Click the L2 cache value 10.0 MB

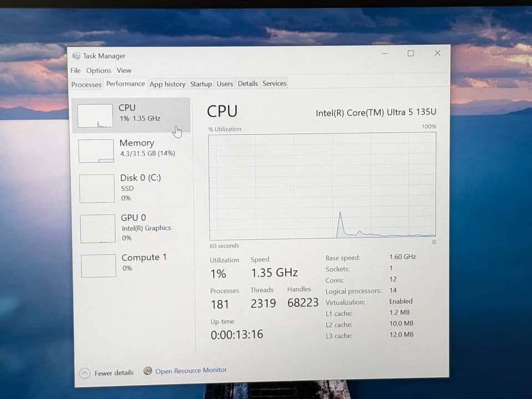(401, 323)
